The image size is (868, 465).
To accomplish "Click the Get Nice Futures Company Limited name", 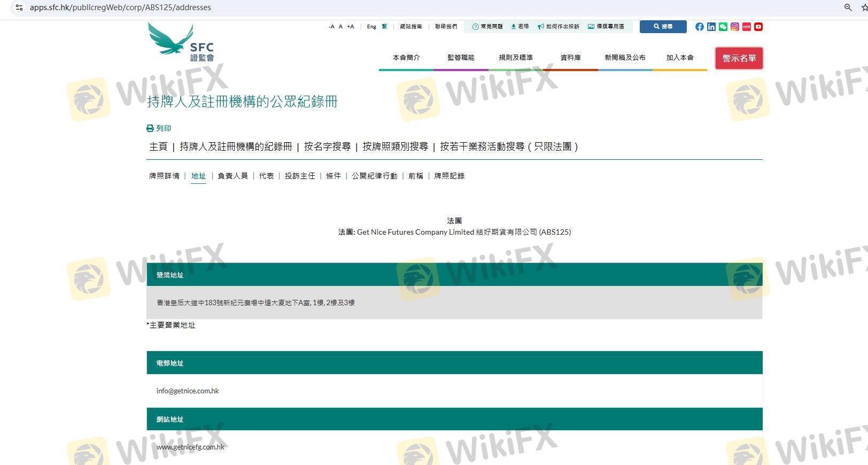I will pyautogui.click(x=415, y=232).
